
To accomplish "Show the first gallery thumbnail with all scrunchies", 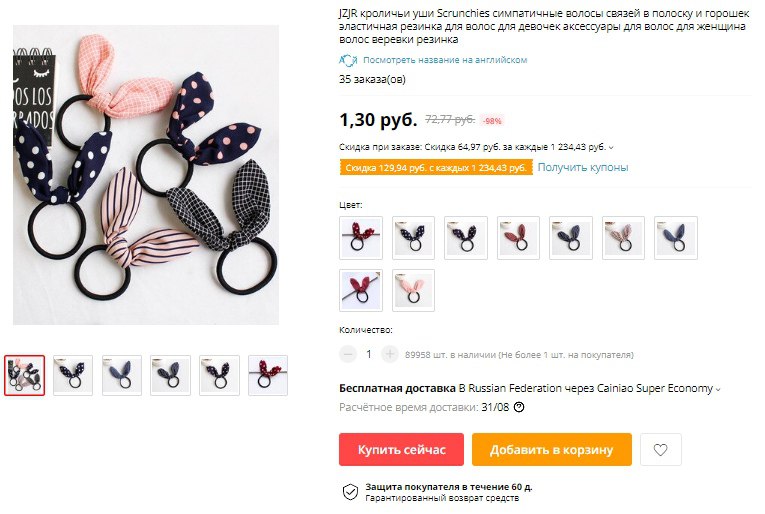I will pos(24,375).
